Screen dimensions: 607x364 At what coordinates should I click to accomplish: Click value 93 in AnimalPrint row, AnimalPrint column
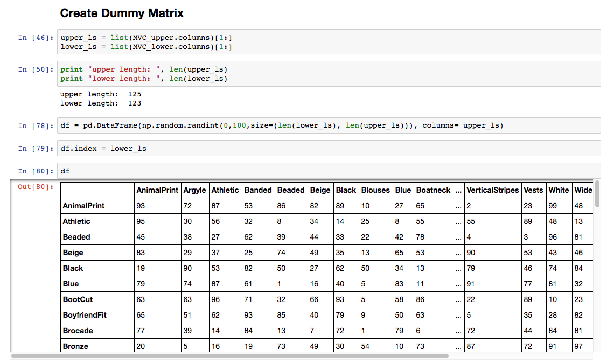pyautogui.click(x=141, y=206)
